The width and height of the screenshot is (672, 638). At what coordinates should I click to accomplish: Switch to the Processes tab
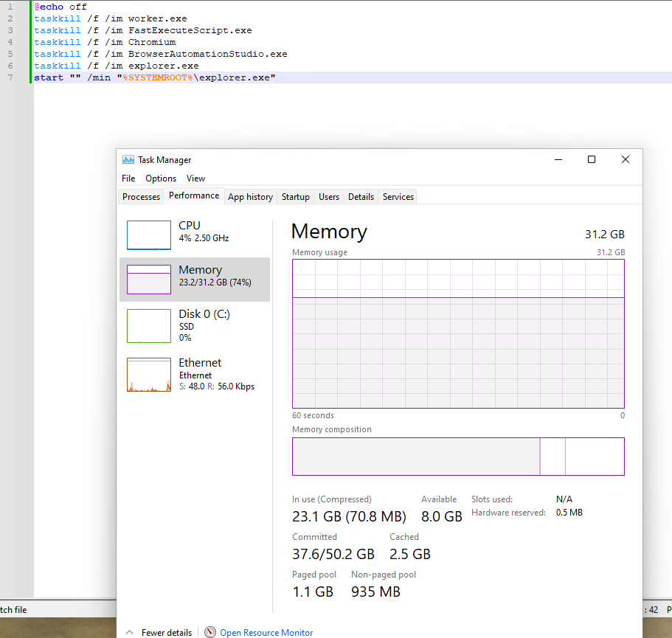(141, 197)
